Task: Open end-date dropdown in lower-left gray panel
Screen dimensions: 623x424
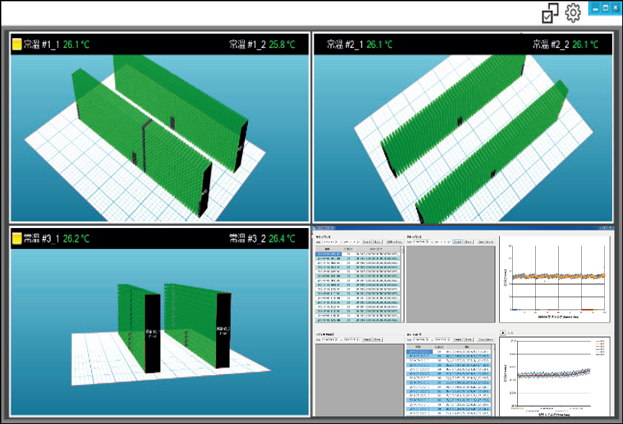Action: point(351,339)
